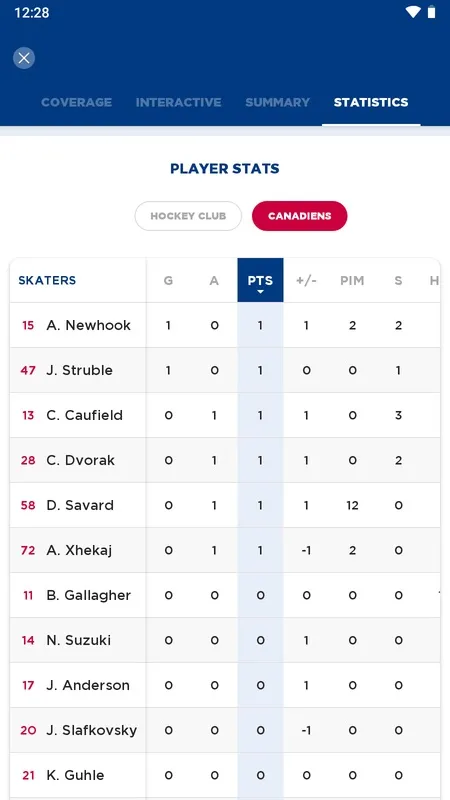Tap the battery status icon
The height and width of the screenshot is (800, 450).
click(432, 12)
